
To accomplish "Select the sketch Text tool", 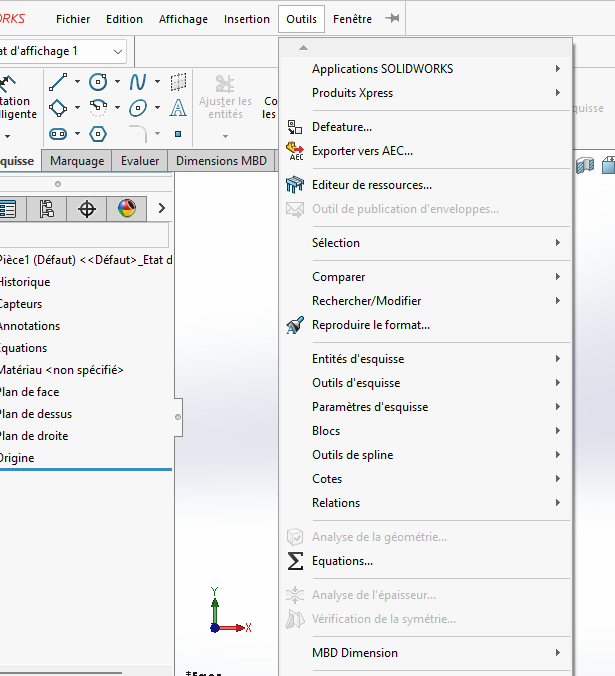I will pos(178,108).
